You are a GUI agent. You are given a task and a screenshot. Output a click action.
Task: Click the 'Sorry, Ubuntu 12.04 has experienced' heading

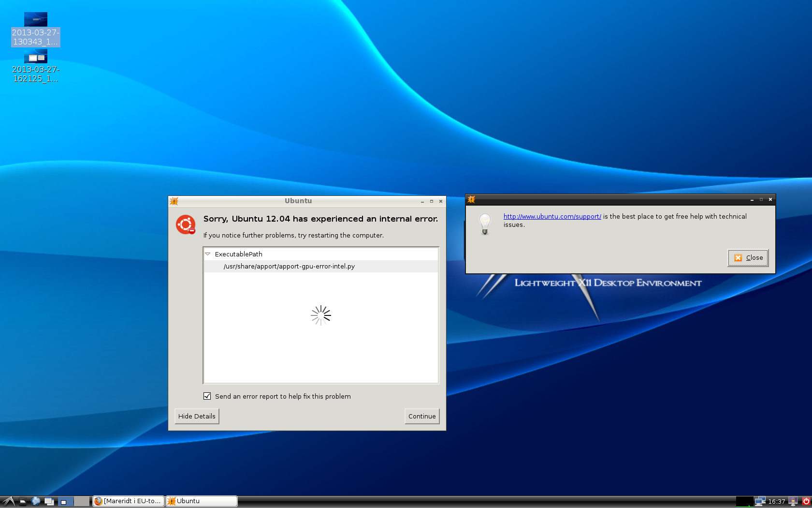point(320,219)
